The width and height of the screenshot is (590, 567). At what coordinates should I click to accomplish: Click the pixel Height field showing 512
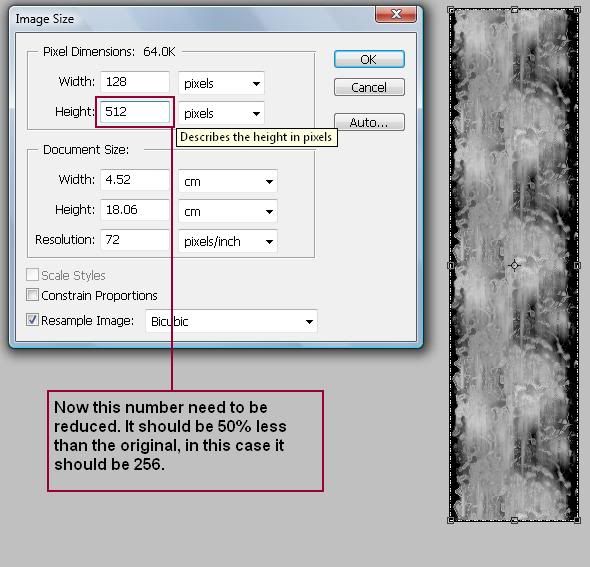pos(135,112)
